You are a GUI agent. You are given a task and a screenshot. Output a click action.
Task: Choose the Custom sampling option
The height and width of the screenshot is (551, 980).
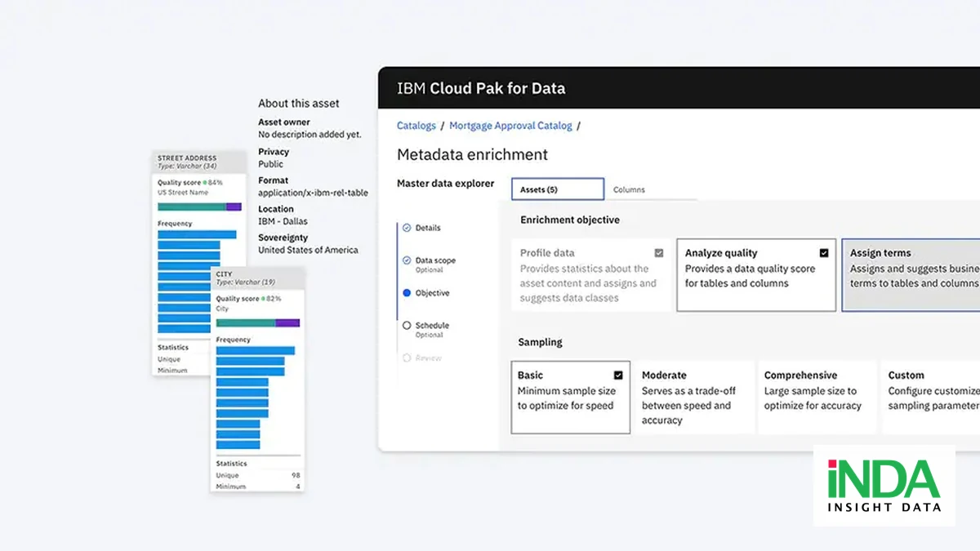931,398
